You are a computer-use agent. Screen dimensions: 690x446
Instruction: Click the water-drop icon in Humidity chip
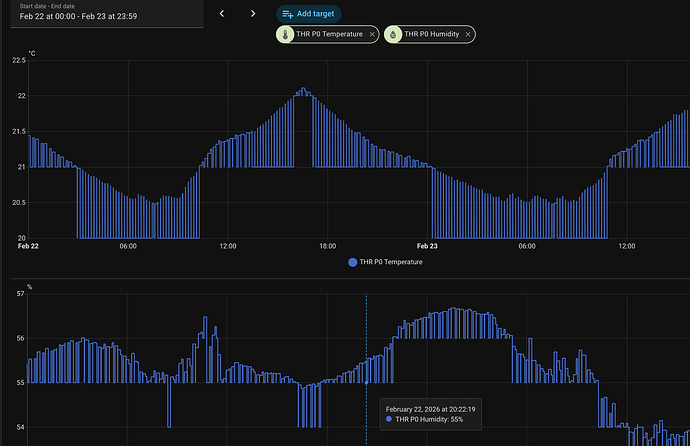[x=393, y=35]
